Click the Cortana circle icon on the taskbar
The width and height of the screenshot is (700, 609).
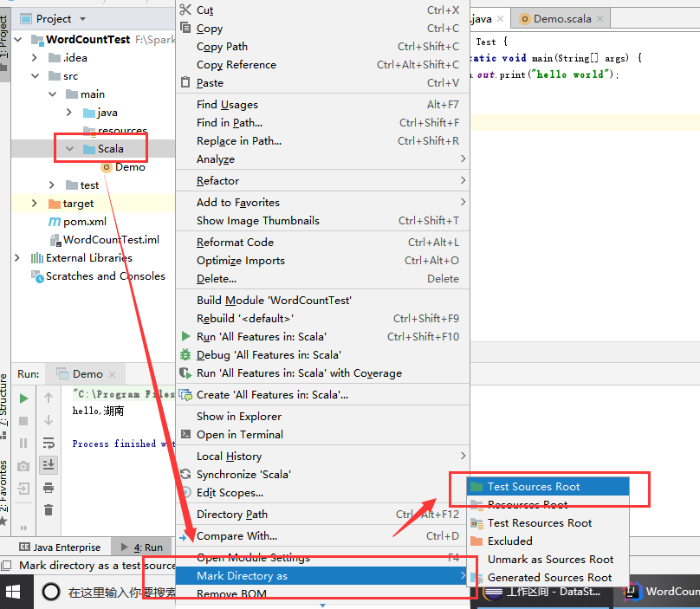point(51,592)
